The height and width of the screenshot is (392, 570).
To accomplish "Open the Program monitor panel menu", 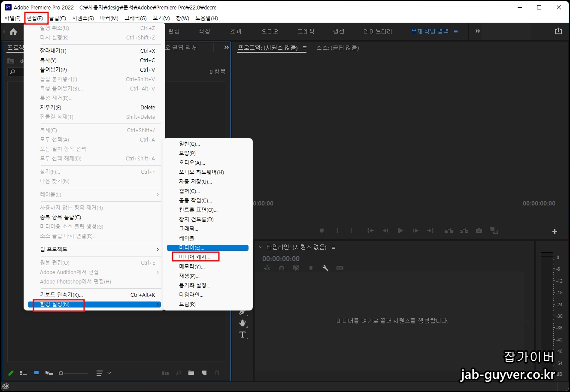I will pos(305,48).
